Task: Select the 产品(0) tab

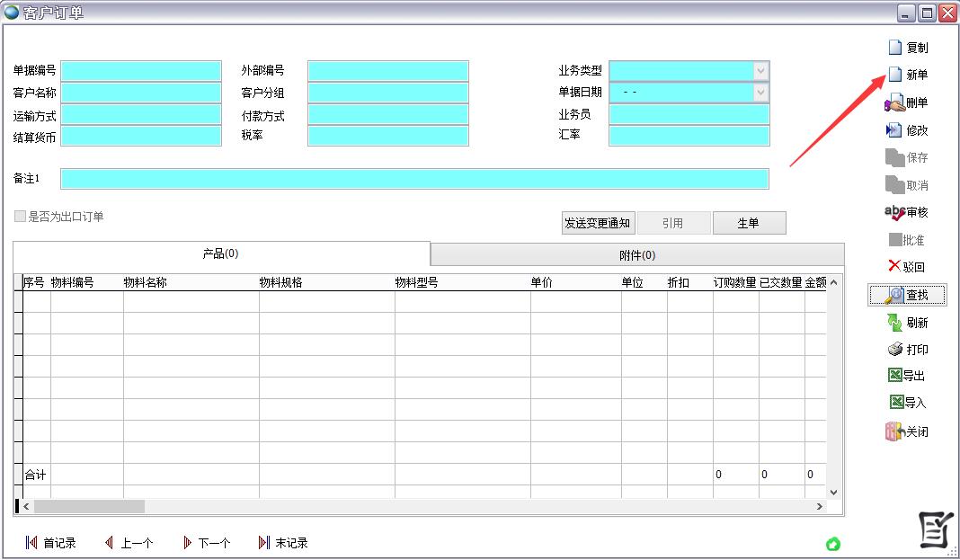Action: [220, 254]
